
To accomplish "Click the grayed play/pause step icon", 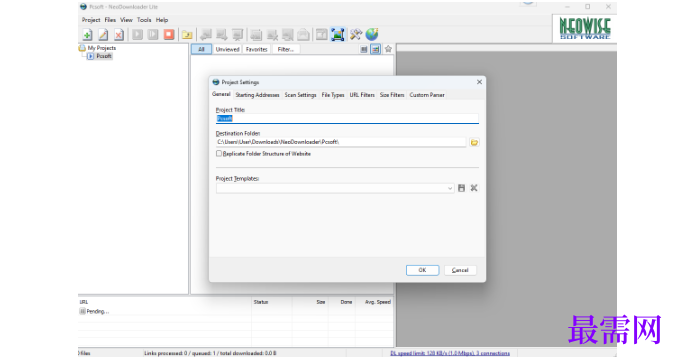I will click(x=153, y=35).
